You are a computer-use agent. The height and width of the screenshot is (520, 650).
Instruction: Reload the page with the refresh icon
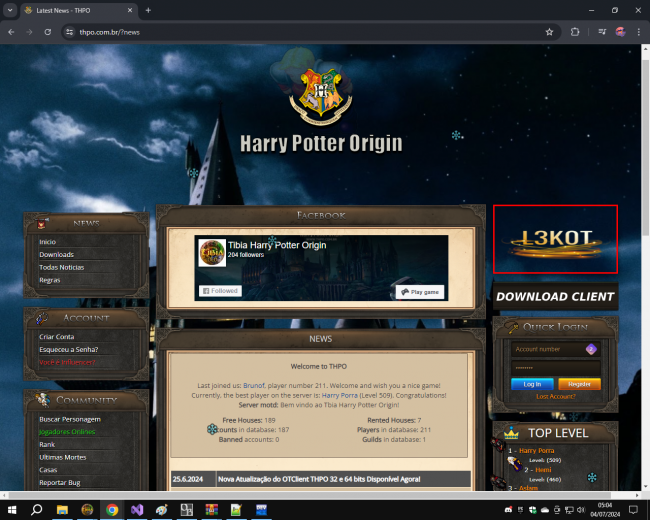pos(48,32)
